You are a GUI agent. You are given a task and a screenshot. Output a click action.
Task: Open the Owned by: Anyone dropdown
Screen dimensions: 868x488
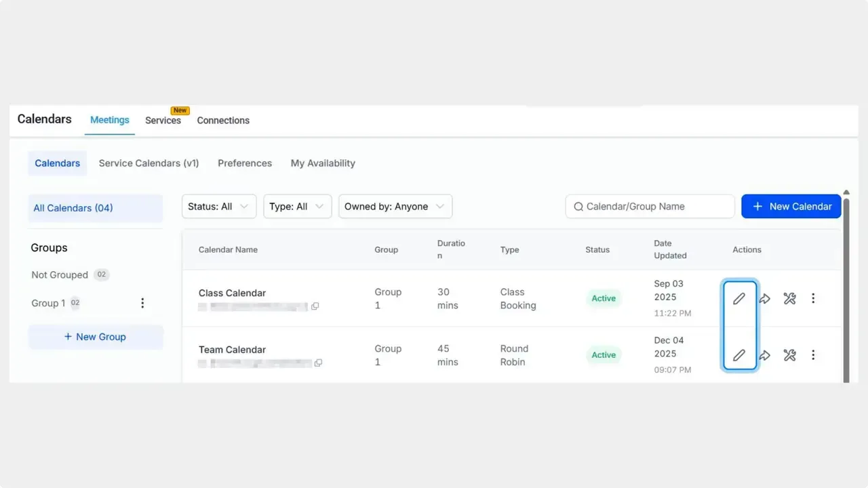coord(395,207)
